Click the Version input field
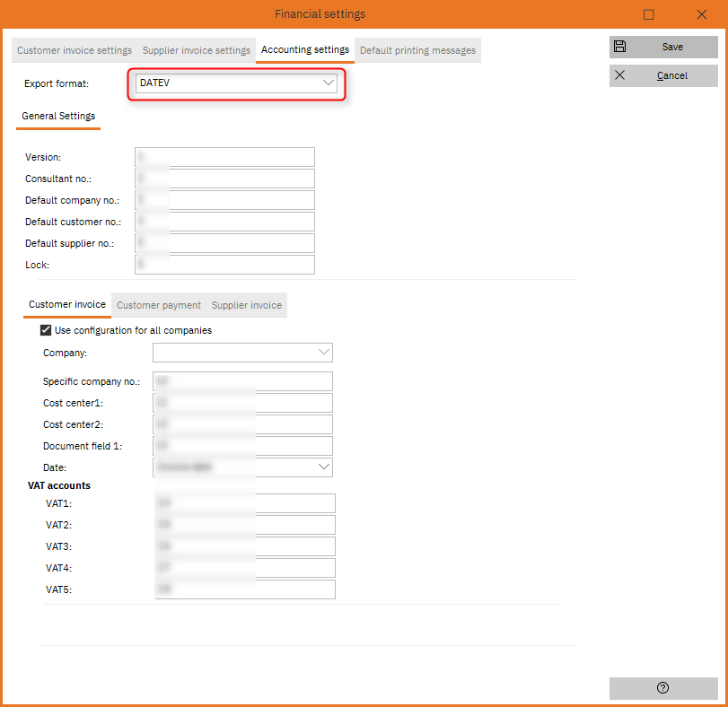 pyautogui.click(x=224, y=157)
